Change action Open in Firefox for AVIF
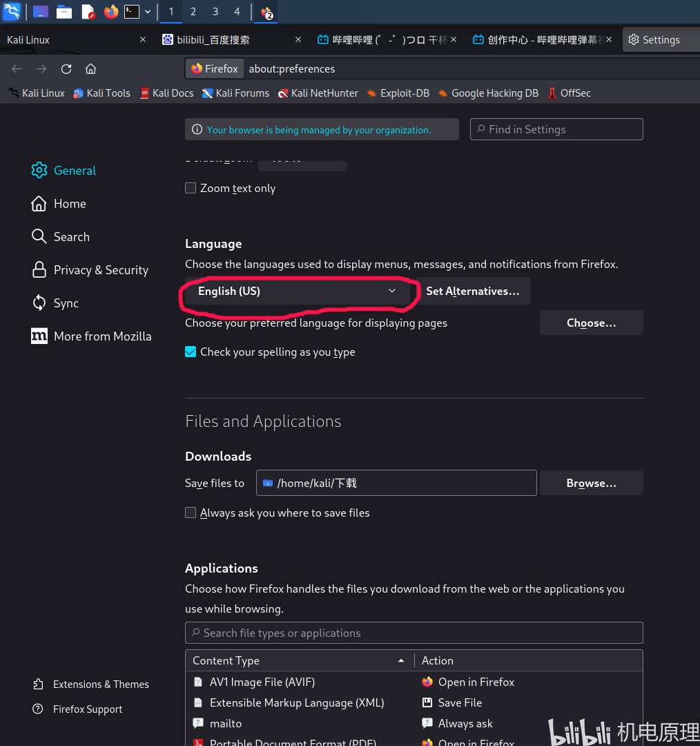Screen dimensions: 700x746 click(x=528, y=682)
